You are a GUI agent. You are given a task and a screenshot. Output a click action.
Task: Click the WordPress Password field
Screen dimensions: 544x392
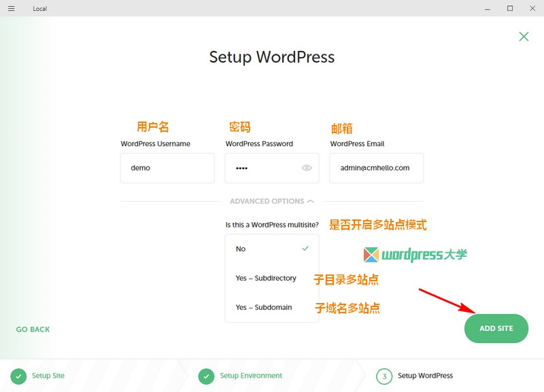tap(271, 168)
